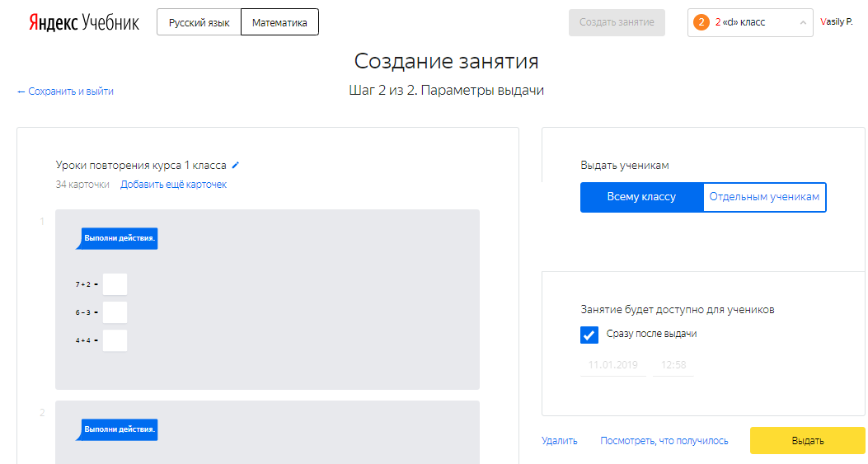Switch to Математика tab
Screen dimensions: 868x464
(279, 23)
